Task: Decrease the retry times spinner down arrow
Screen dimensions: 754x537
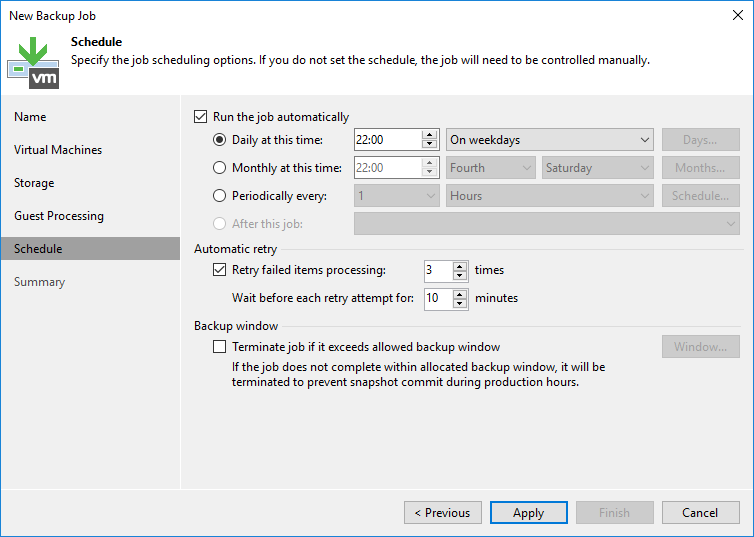Action: coord(460,275)
